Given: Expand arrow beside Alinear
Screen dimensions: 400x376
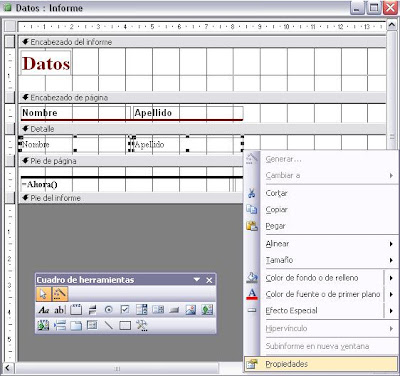Looking at the screenshot, I should coord(391,244).
